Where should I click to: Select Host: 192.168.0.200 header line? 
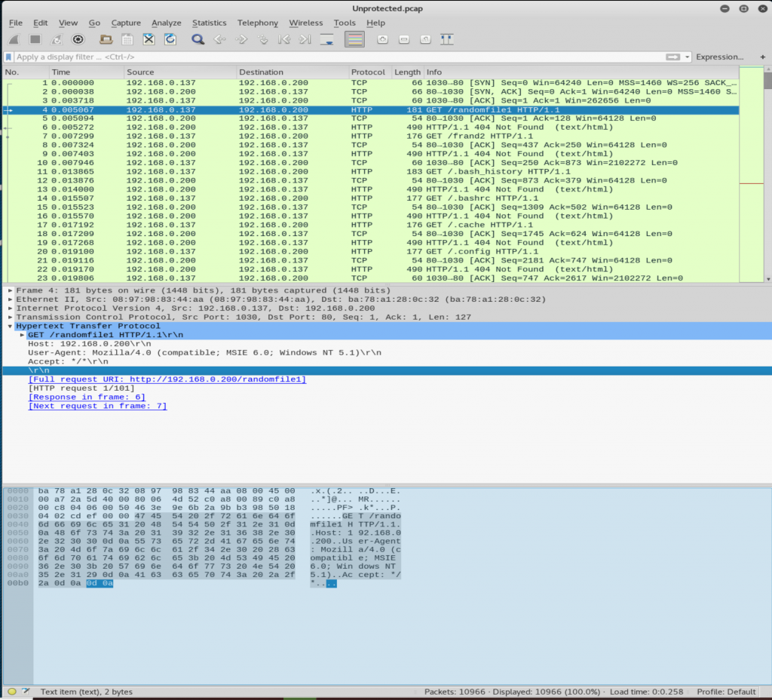tap(90, 344)
